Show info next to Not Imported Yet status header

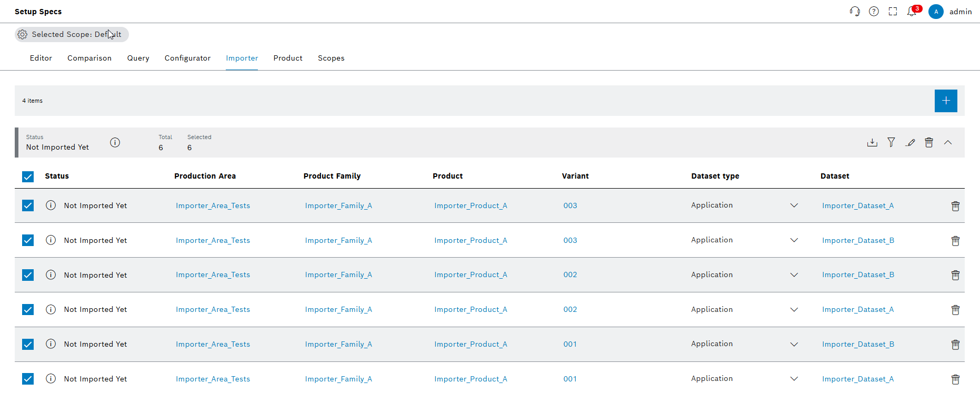(115, 142)
